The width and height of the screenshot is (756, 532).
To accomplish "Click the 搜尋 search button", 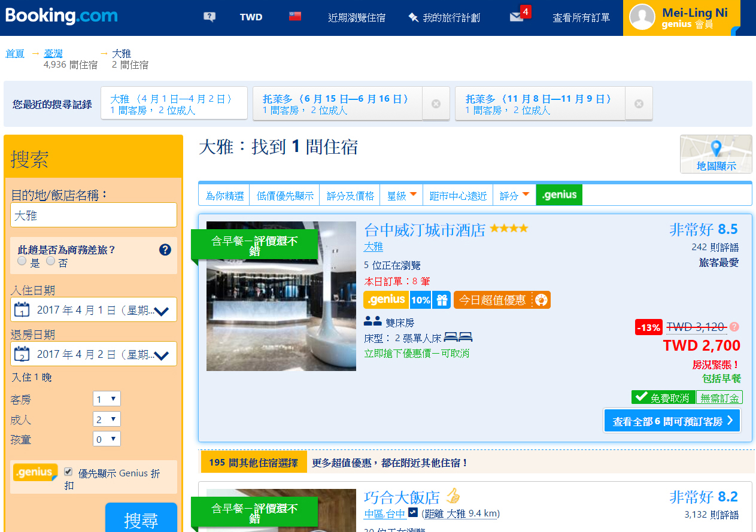I will coord(141,518).
